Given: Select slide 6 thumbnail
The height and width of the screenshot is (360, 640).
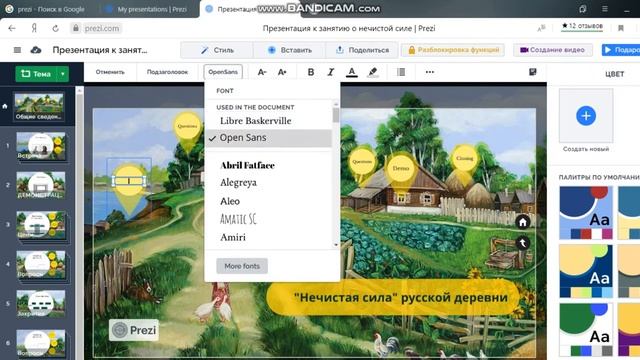Looking at the screenshot, I should (41, 343).
